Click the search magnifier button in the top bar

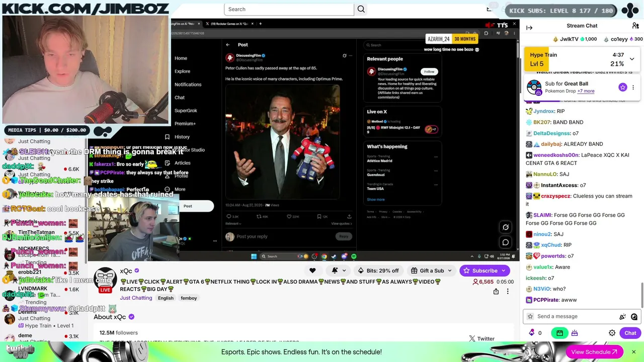point(361,9)
